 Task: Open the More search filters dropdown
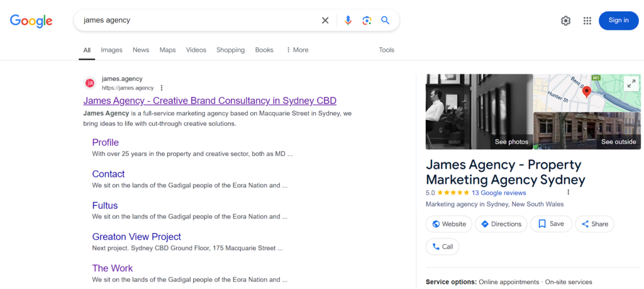(x=297, y=50)
